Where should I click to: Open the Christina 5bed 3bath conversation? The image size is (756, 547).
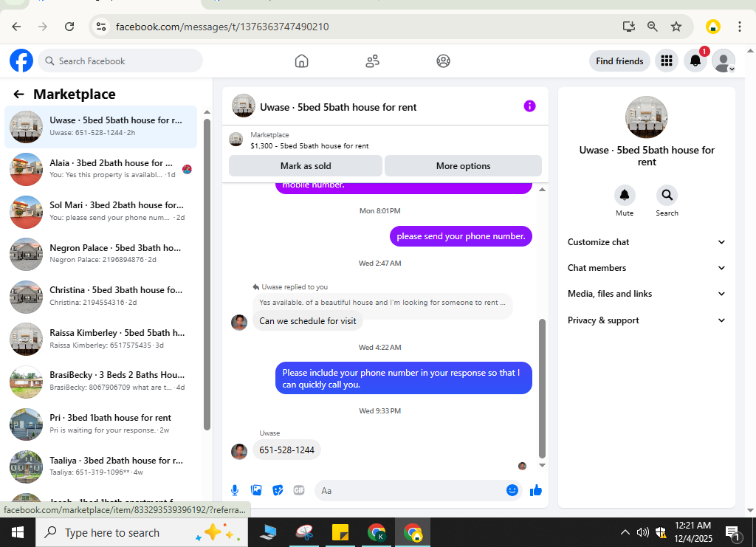tap(100, 297)
